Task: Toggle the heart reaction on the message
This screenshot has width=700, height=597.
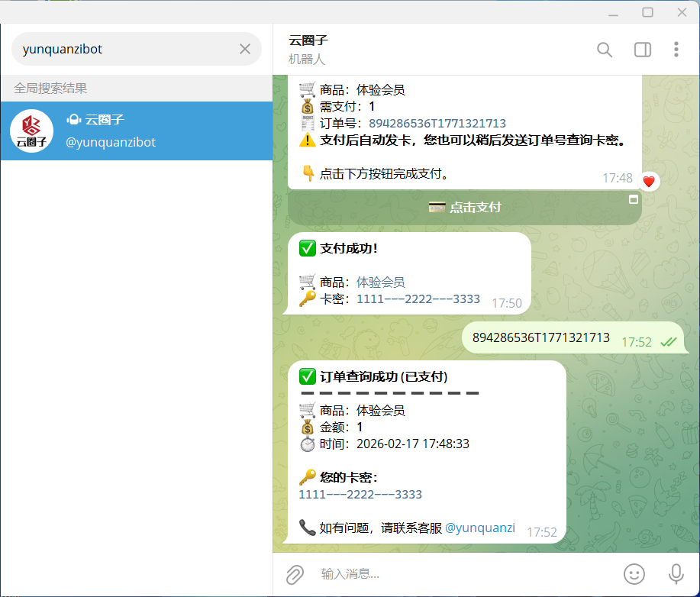Action: click(648, 181)
